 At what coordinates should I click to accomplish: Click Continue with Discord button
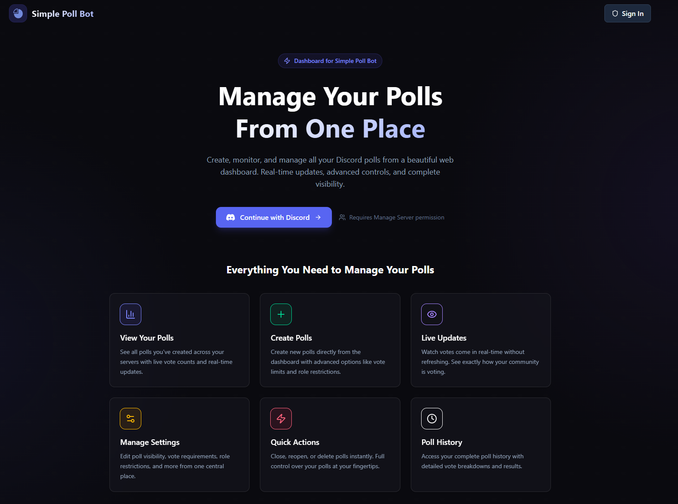click(273, 217)
